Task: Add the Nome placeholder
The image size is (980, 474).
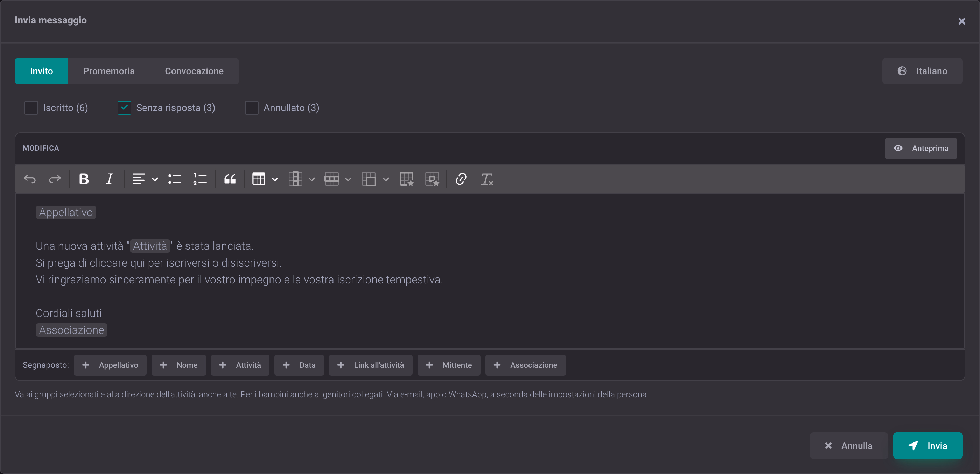Action: (178, 365)
